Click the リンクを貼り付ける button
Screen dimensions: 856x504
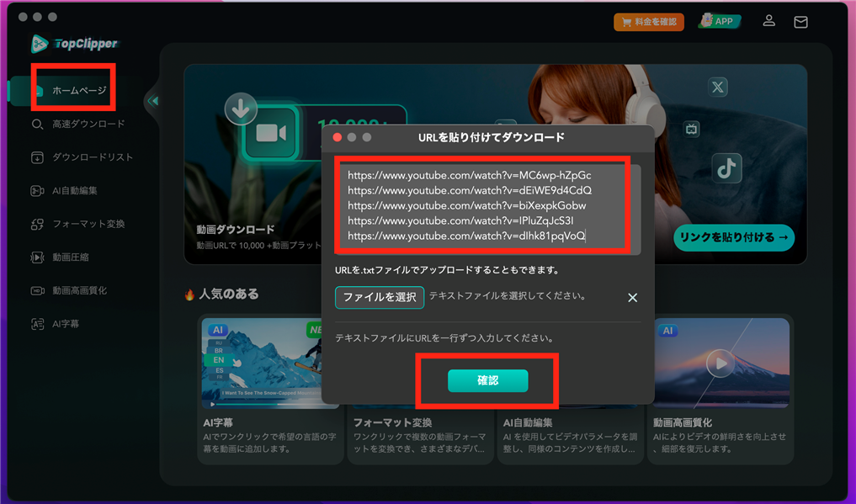coord(734,238)
